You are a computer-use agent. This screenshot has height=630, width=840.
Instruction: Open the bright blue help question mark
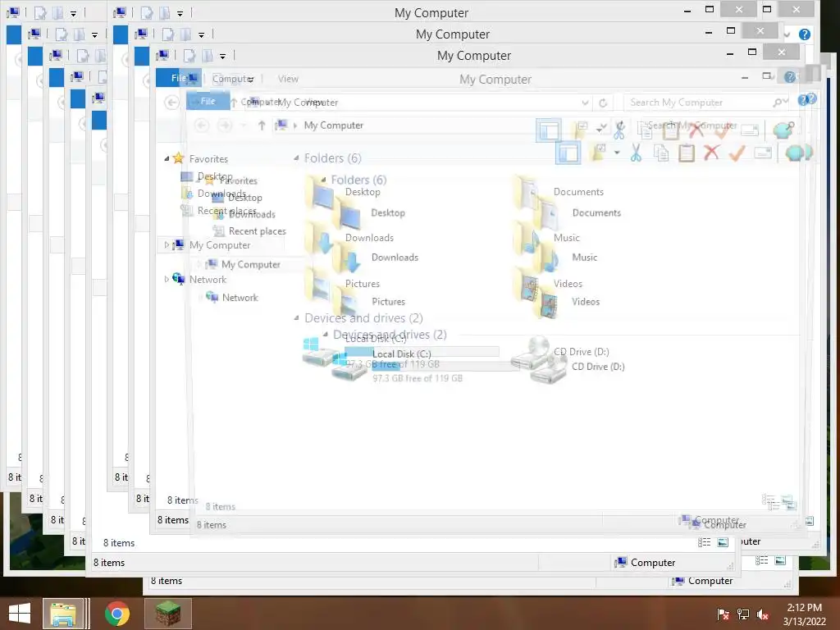point(804,34)
